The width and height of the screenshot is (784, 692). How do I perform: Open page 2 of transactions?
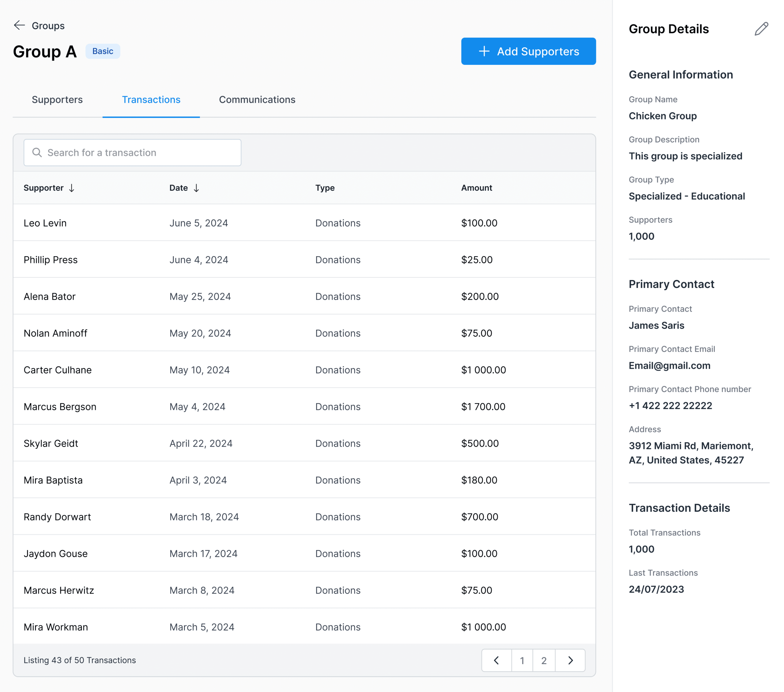pos(544,660)
